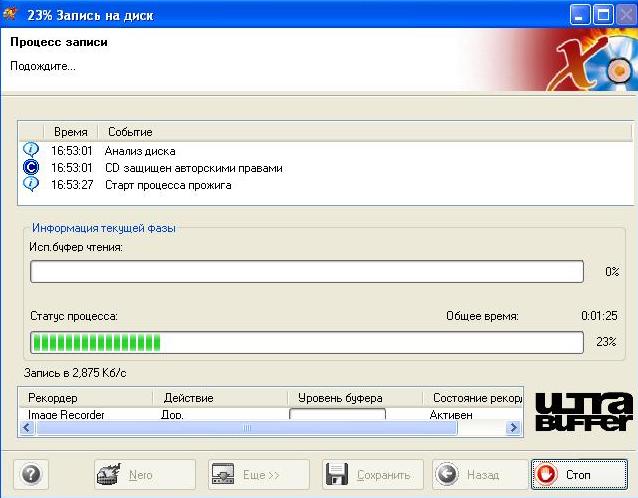Viewport: 638px width, 498px height.
Task: Click the Nero button
Action: point(145,474)
